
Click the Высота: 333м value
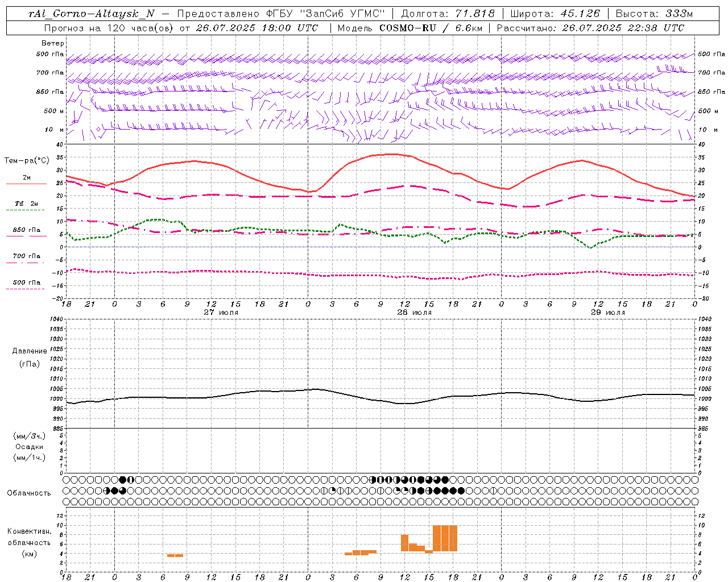click(655, 14)
